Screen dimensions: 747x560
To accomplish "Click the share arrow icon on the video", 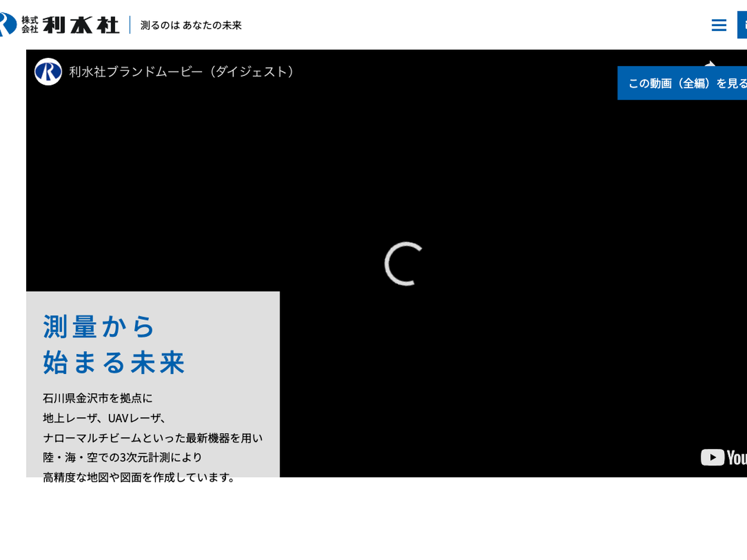I will point(710,63).
